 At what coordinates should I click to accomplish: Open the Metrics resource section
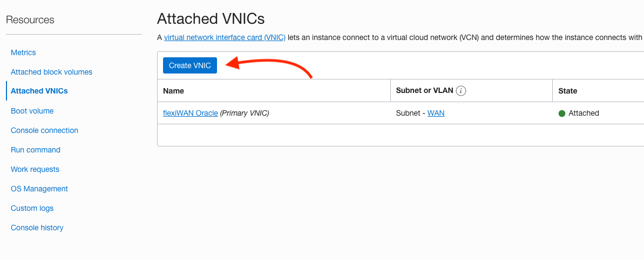[23, 52]
